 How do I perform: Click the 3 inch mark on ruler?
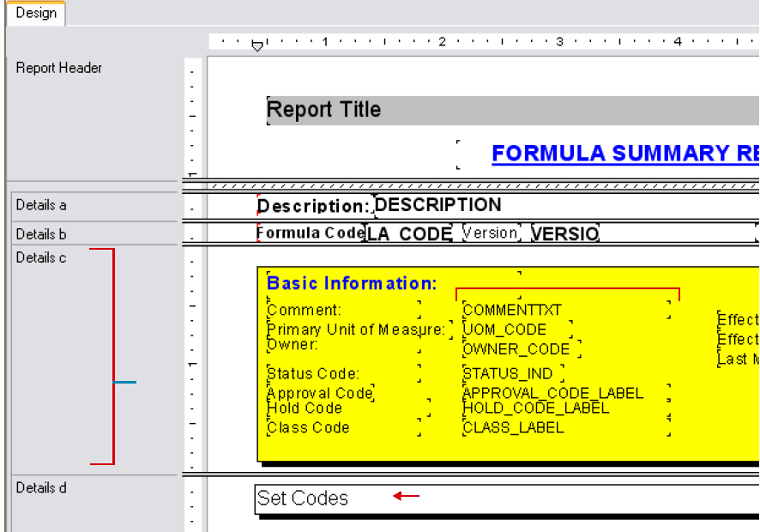tap(560, 42)
